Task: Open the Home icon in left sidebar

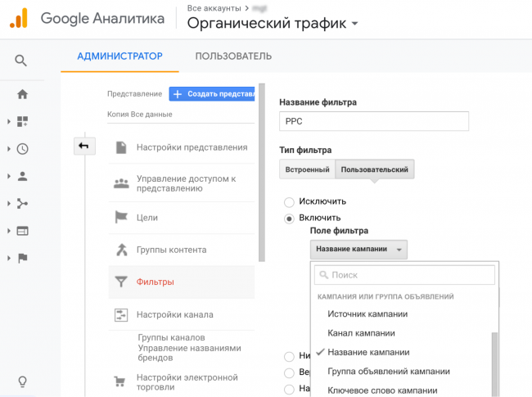Action: click(x=22, y=93)
